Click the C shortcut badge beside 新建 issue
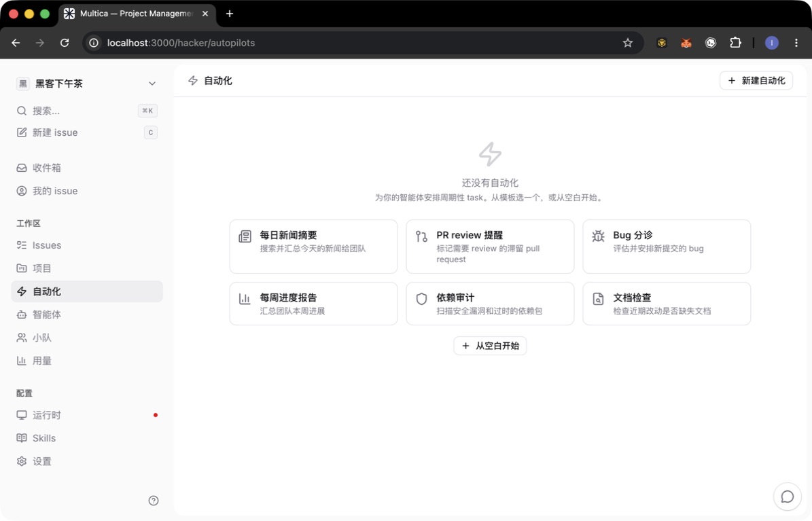The image size is (812, 521). pyautogui.click(x=151, y=132)
